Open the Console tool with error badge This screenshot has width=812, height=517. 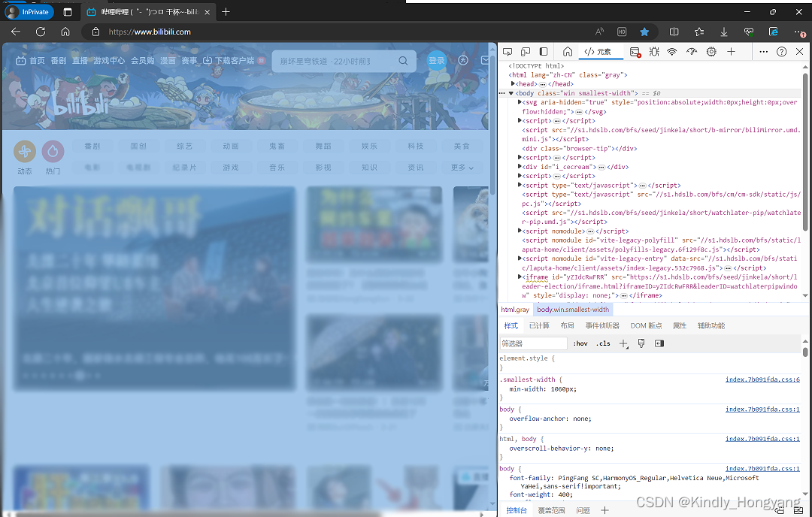635,52
